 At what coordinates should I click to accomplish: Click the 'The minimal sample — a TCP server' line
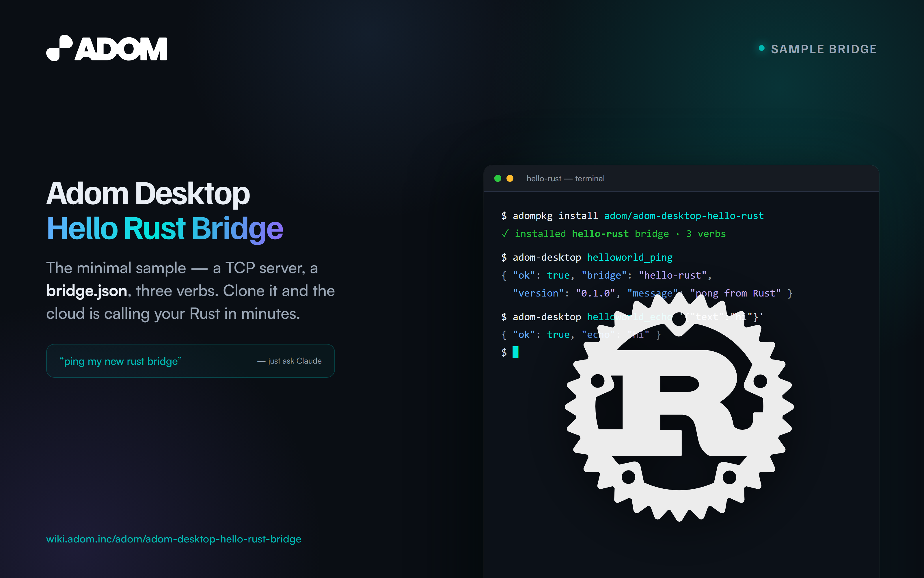click(x=182, y=268)
